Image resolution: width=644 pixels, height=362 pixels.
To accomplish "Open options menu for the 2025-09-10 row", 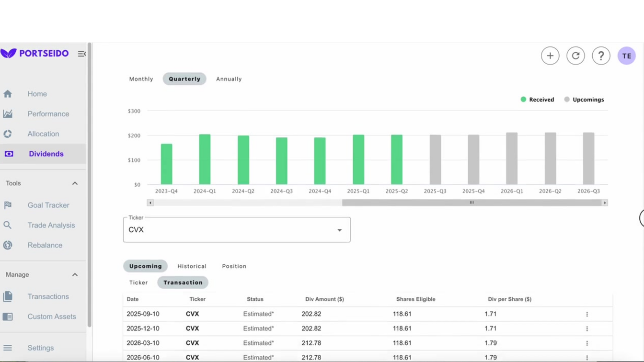I will point(586,314).
